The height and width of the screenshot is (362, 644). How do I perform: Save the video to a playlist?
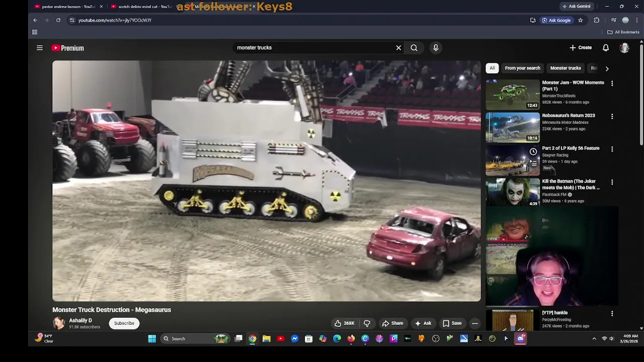(x=452, y=323)
